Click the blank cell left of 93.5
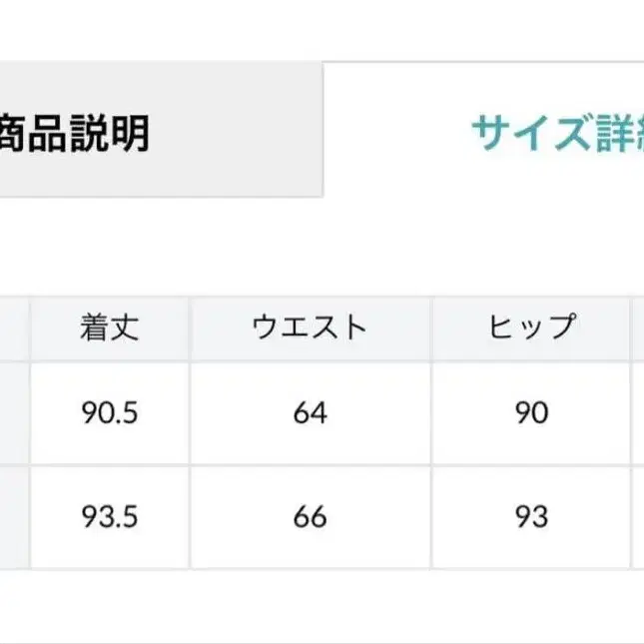 pyautogui.click(x=14, y=517)
